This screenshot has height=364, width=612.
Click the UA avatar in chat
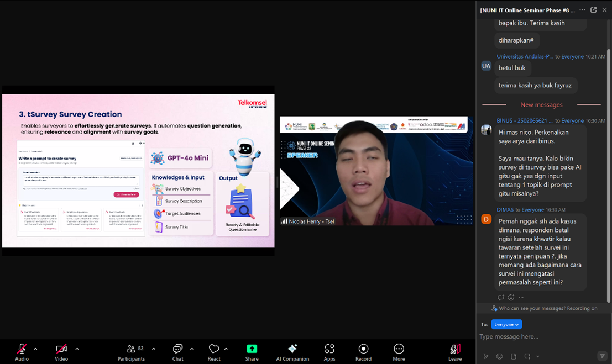click(486, 66)
